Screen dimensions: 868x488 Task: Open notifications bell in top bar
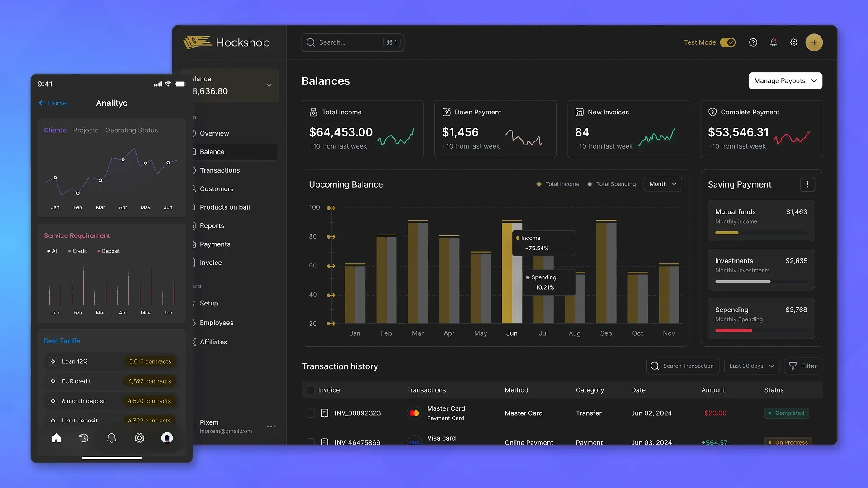pyautogui.click(x=774, y=42)
